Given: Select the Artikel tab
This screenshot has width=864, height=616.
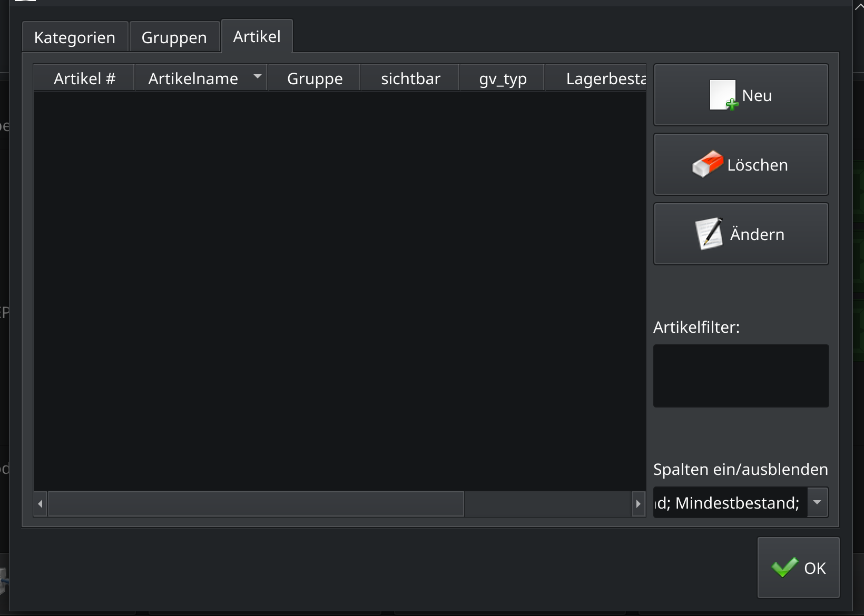Looking at the screenshot, I should pos(257,36).
